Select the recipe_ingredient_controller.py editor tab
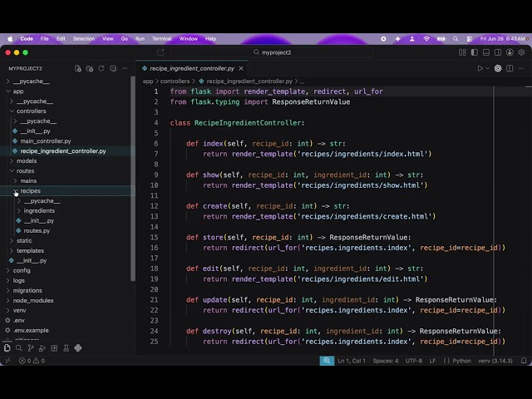The image size is (532, 399). [192, 68]
